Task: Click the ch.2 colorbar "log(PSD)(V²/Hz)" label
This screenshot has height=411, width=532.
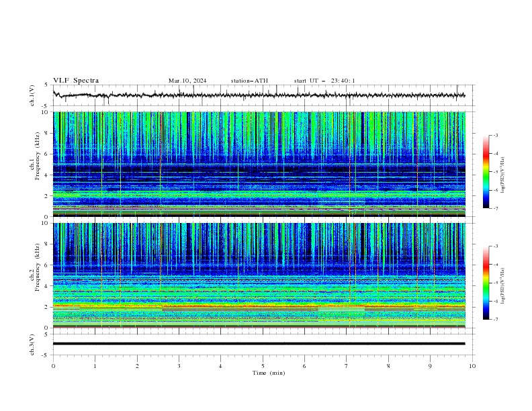Action: click(x=504, y=285)
